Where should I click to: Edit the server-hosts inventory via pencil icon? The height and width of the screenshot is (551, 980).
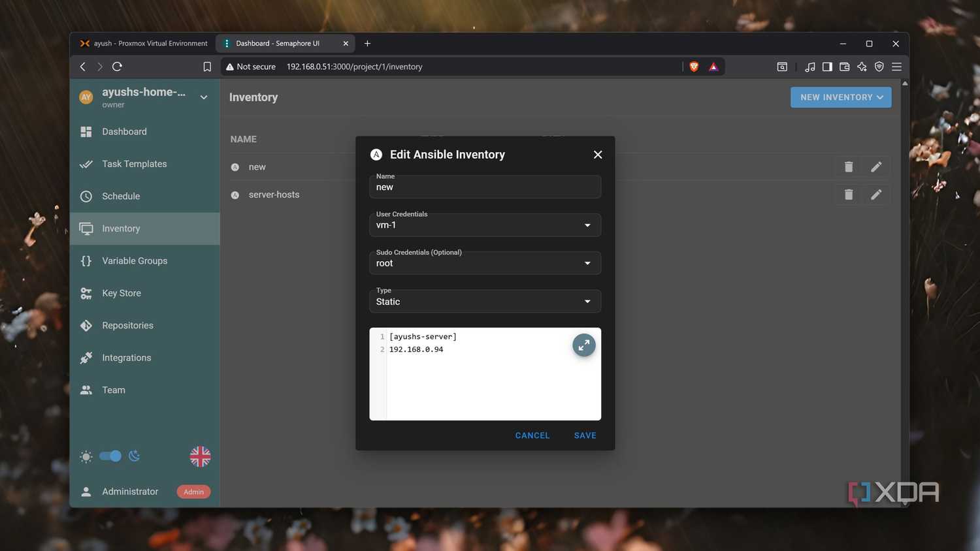point(876,195)
